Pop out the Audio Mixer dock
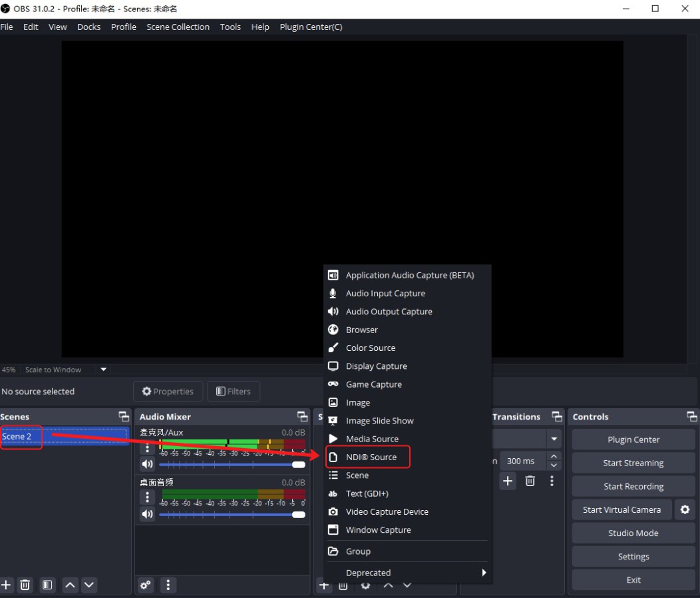 tap(303, 417)
